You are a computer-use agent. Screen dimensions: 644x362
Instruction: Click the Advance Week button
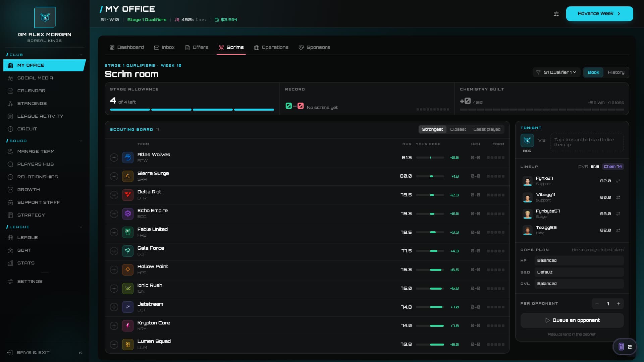point(599,14)
